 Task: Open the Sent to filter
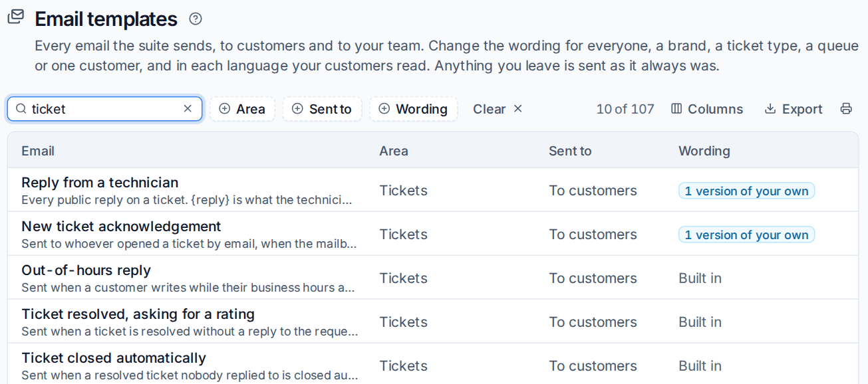point(322,109)
